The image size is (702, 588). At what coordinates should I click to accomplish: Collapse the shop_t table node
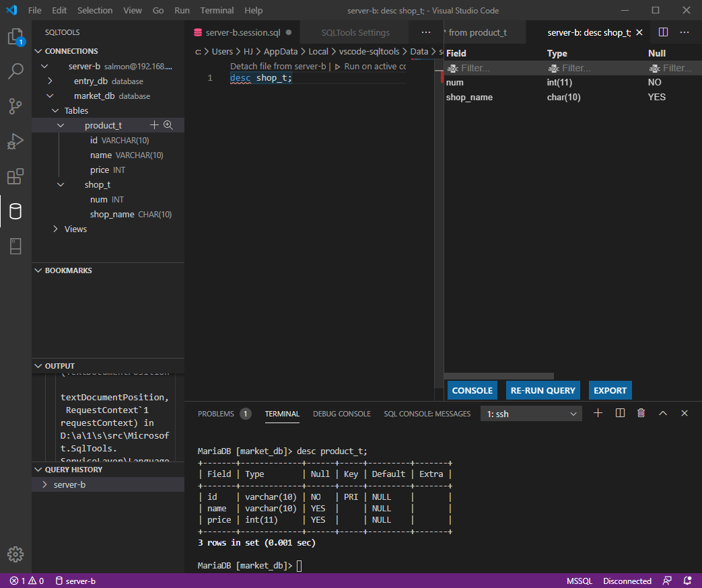(61, 184)
